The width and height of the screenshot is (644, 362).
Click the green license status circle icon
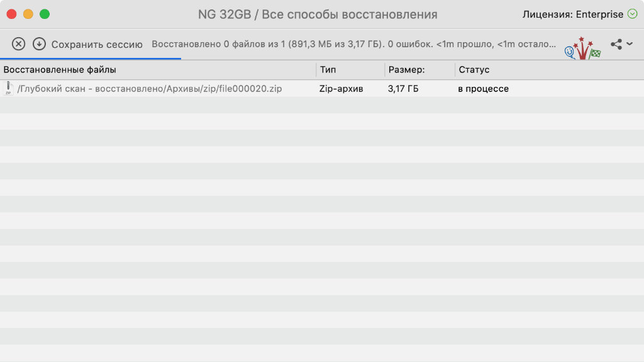pyautogui.click(x=632, y=14)
